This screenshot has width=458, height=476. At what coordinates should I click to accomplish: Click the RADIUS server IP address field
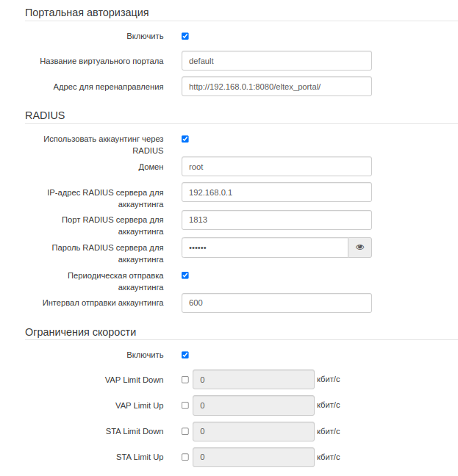276,192
